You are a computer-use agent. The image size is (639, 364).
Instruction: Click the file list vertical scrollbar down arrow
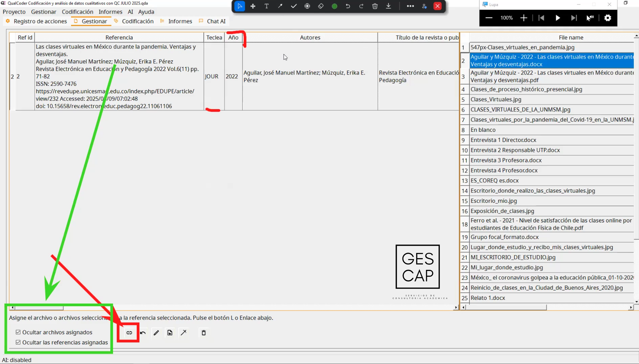tap(636, 301)
